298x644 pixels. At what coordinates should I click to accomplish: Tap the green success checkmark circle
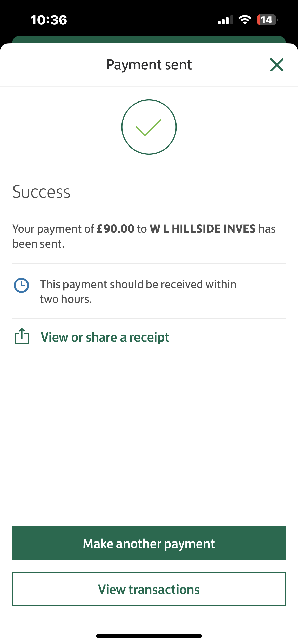tap(149, 127)
